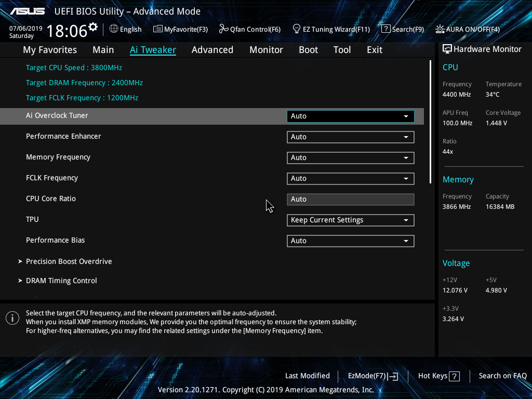532x399 pixels.
Task: Click the Ai Overclock Tuner label
Action: pos(57,116)
